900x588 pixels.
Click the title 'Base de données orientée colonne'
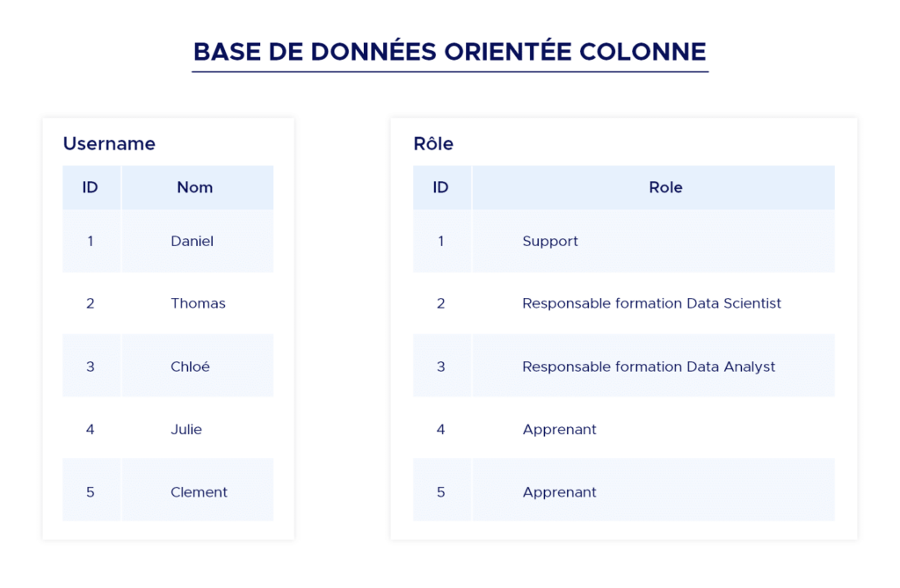[449, 51]
